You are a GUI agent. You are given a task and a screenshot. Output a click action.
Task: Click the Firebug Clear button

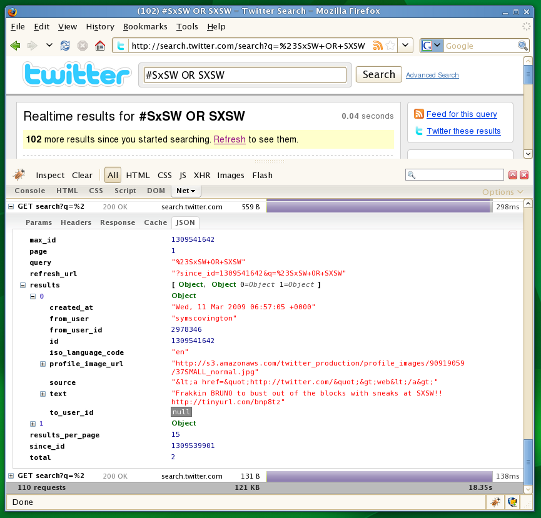point(82,175)
